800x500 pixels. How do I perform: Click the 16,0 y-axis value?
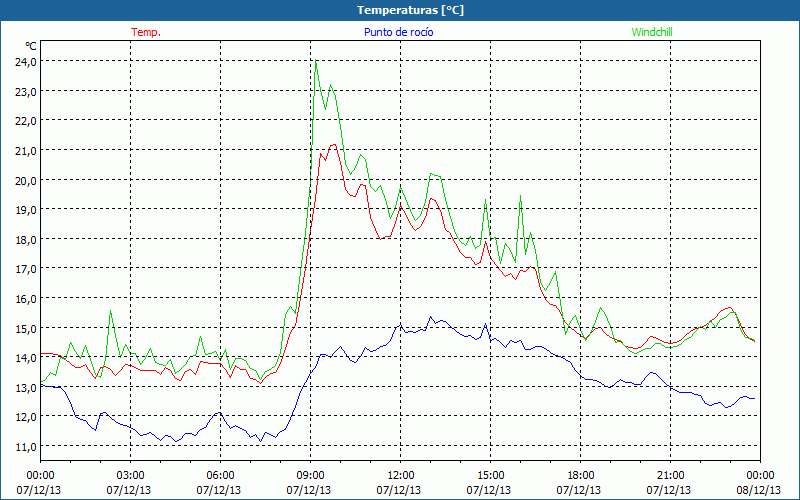(x=27, y=298)
